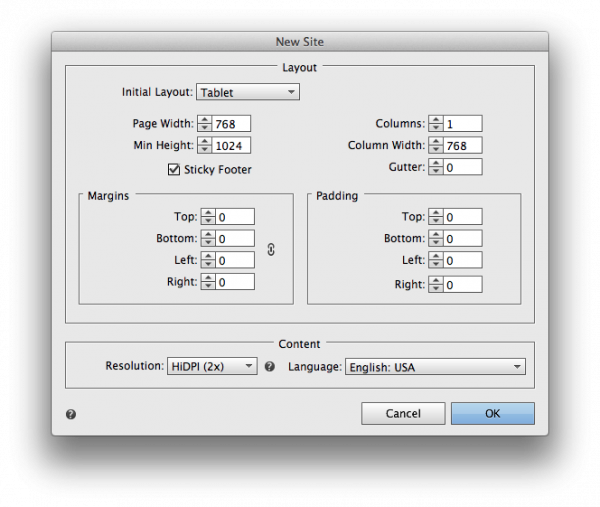
Task: Click the margins link chain icon
Action: [x=270, y=249]
